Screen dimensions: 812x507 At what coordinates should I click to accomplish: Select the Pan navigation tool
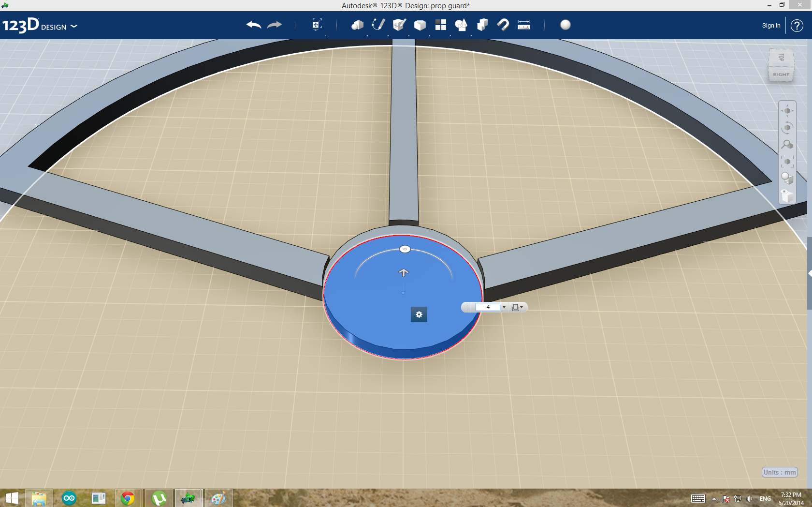787,111
